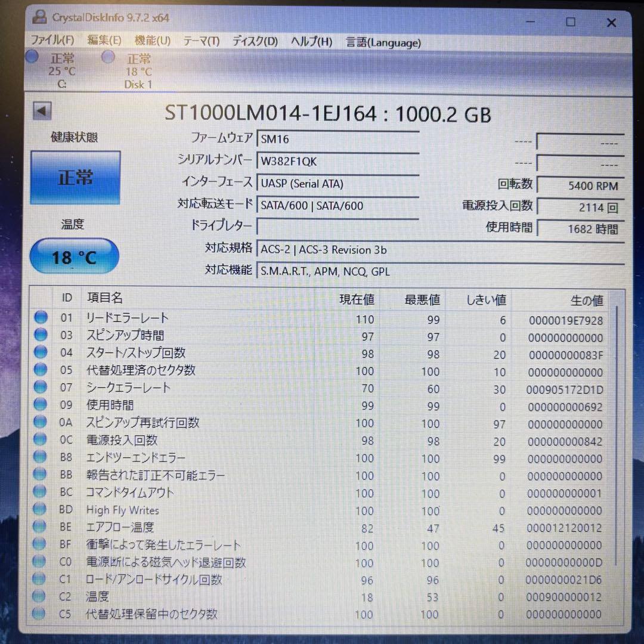Image resolution: width=644 pixels, height=644 pixels.
Task: Click the status dot for スピンアップ再試行回数
Action: coord(41,422)
